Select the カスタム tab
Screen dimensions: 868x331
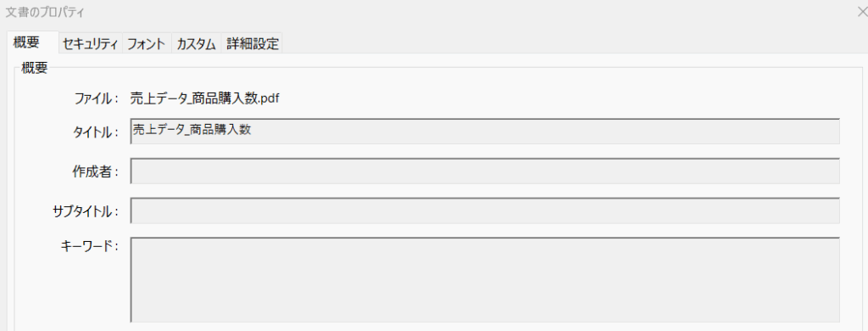pos(197,44)
